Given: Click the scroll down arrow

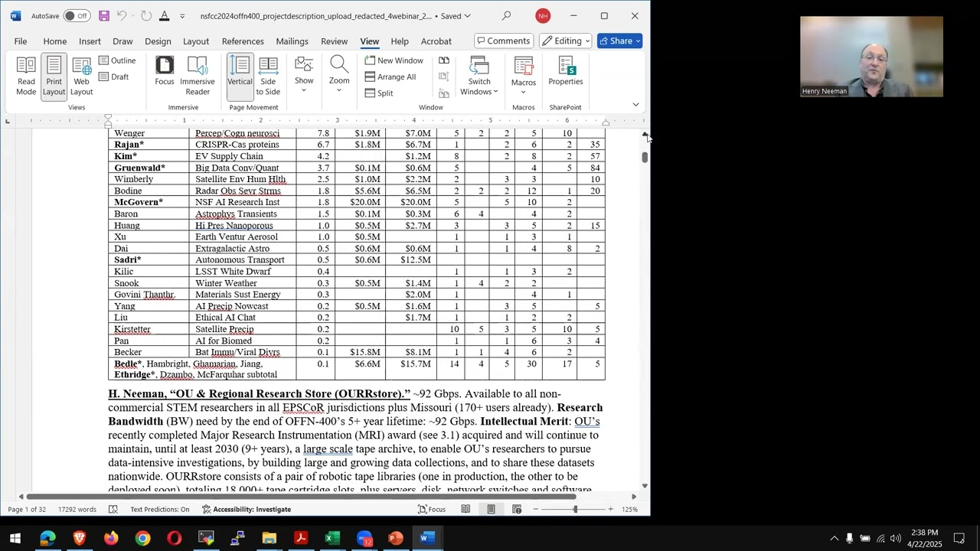Looking at the screenshot, I should 645,486.
